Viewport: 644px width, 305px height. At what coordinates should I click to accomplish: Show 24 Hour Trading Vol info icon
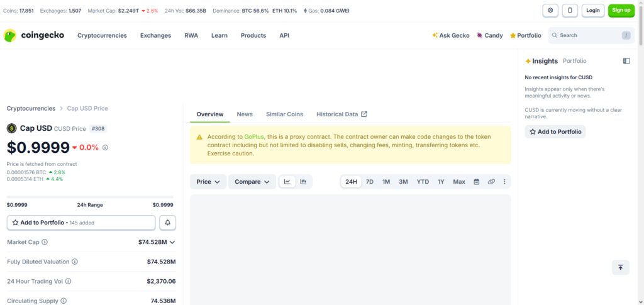[68, 281]
